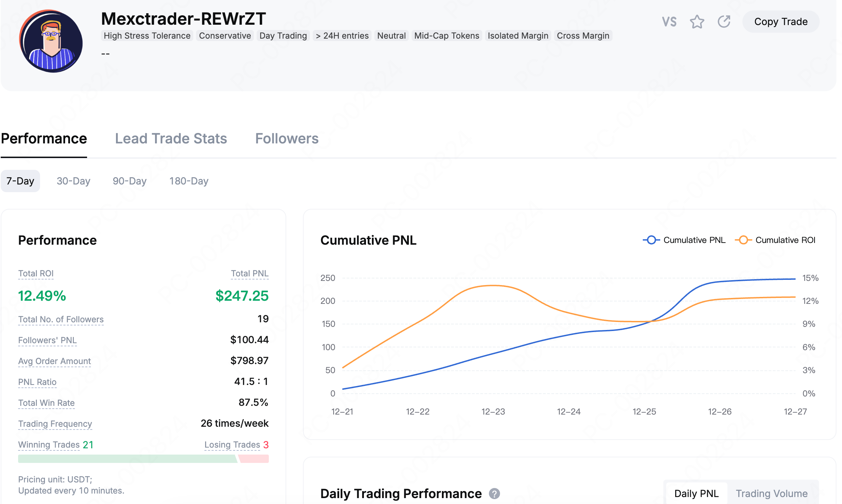Screen dimensions: 842x504
Task: Click the VS compare icon
Action: [x=669, y=22]
